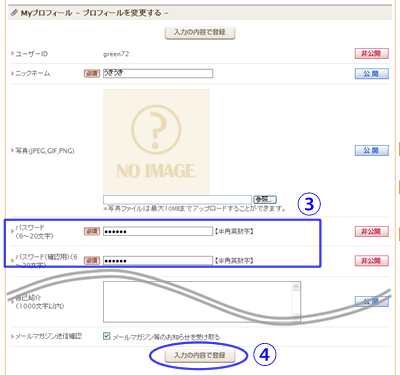400x375 pixels.
Task: Click inside the 自己紹介 text area
Action: [x=197, y=302]
